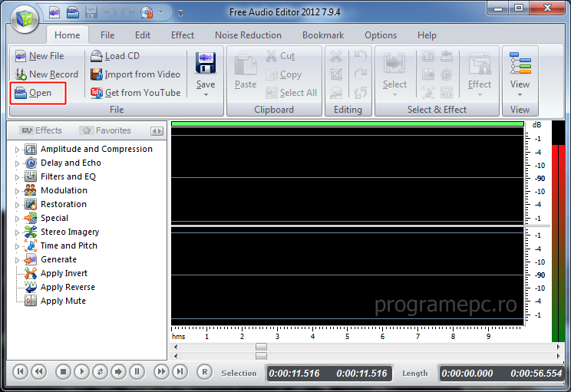Get audio from YouTube

click(135, 93)
